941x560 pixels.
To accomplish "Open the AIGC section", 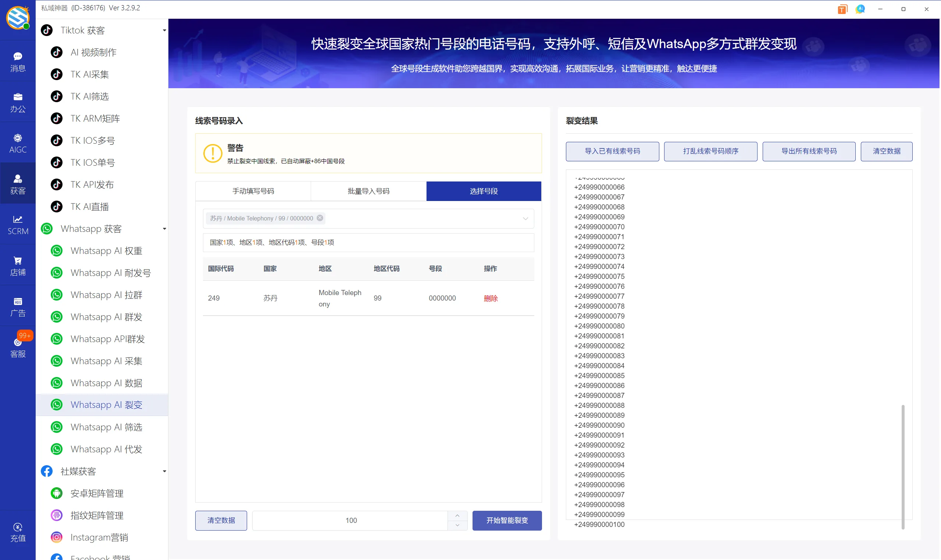I will pos(18,143).
